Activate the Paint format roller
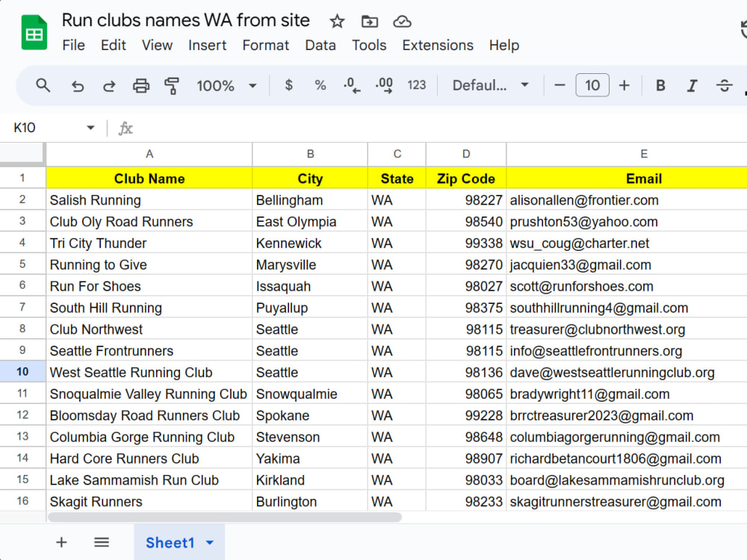This screenshot has width=747, height=560. click(x=172, y=86)
